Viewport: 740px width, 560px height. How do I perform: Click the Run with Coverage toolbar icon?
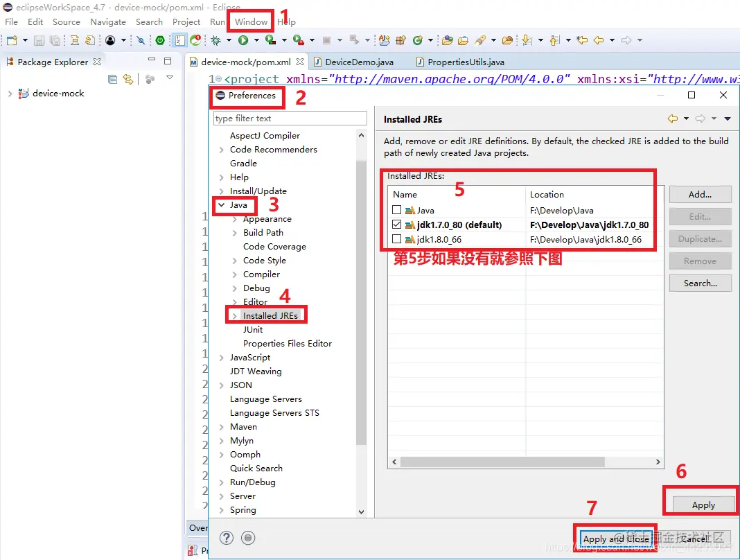[270, 40]
